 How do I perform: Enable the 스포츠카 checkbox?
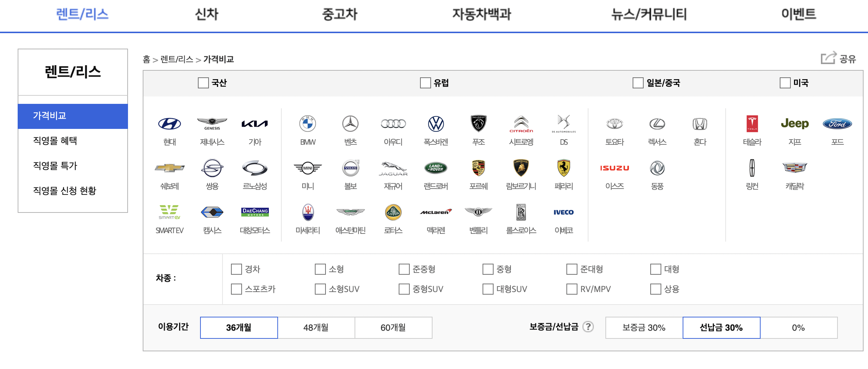click(x=236, y=289)
